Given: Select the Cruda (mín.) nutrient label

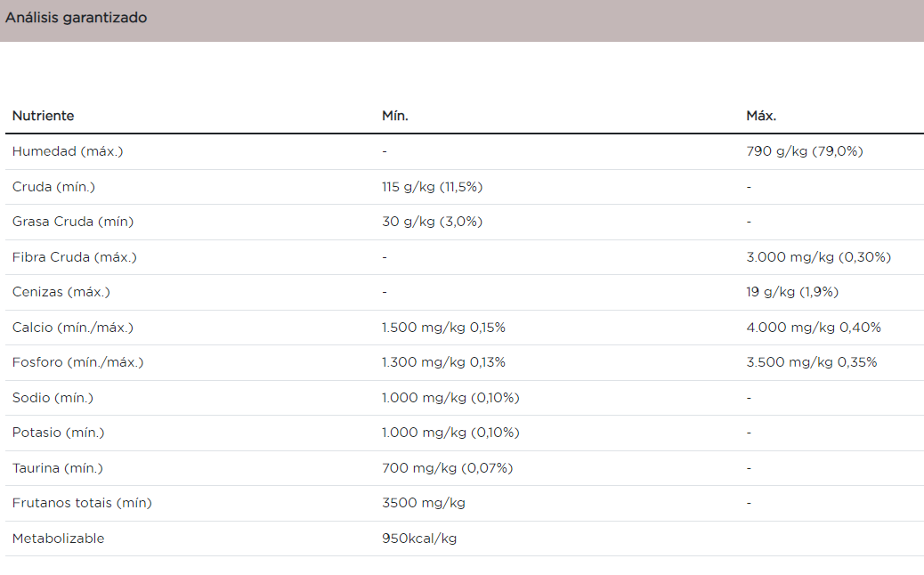Looking at the screenshot, I should click(53, 187).
